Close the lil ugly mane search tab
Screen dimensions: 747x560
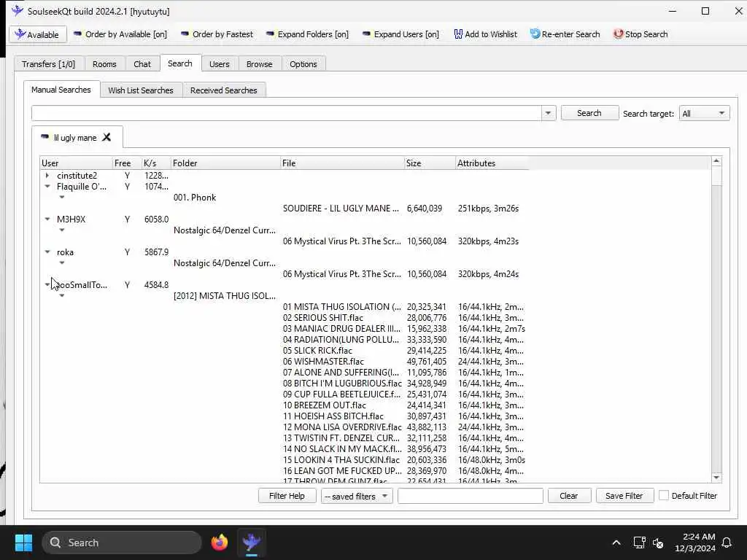tap(107, 137)
